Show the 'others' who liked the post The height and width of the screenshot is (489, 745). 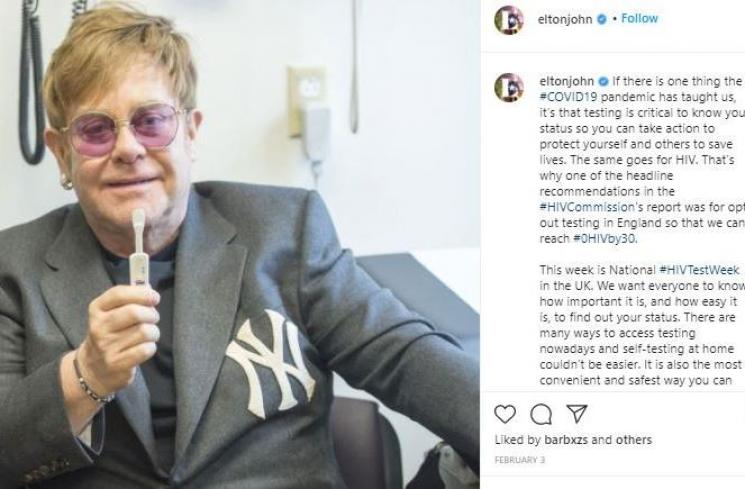(632, 439)
